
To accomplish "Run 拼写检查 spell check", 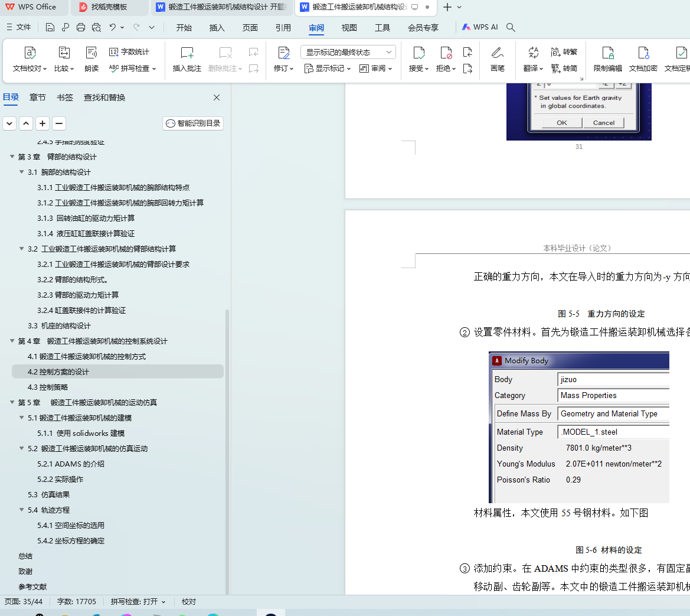I will [132, 69].
